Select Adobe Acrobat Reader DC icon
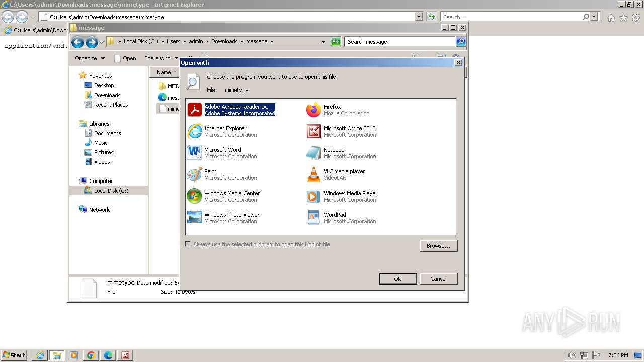This screenshot has width=644, height=362. [195, 110]
